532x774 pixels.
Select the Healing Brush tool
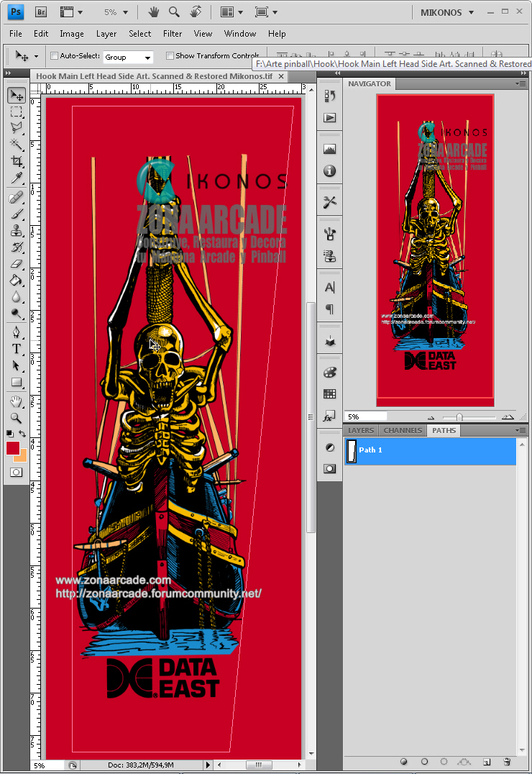(17, 197)
